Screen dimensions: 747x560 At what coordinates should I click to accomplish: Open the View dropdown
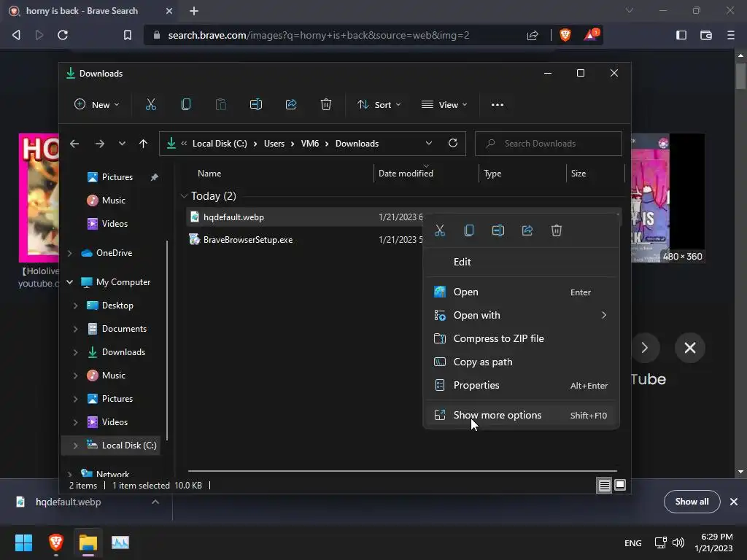(444, 105)
